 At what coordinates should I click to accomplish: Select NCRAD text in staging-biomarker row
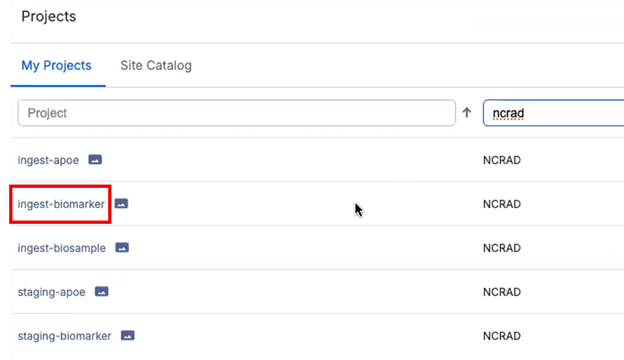pos(502,336)
